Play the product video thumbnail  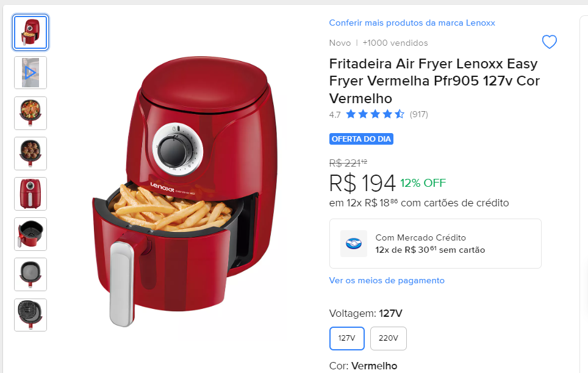[x=30, y=73]
